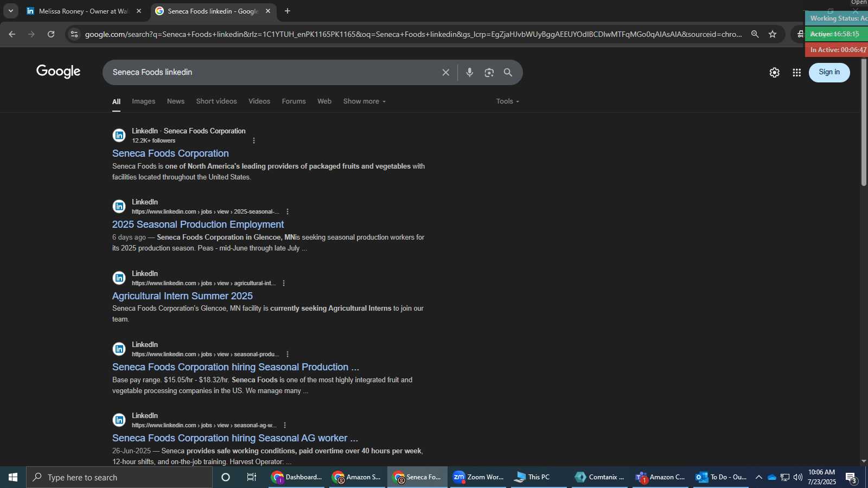
Task: Open more options for 2025 Seasonal Production result
Action: pyautogui.click(x=288, y=212)
